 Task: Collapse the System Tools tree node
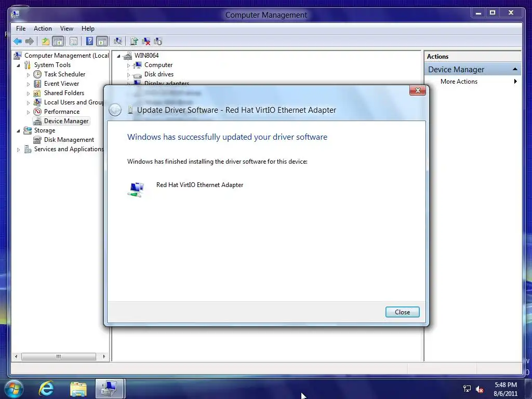[x=18, y=65]
